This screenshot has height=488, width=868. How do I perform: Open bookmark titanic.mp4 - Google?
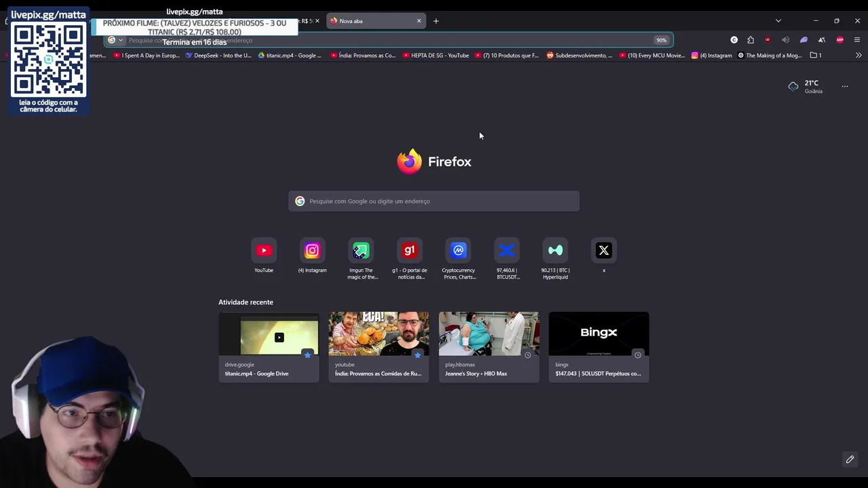point(290,56)
